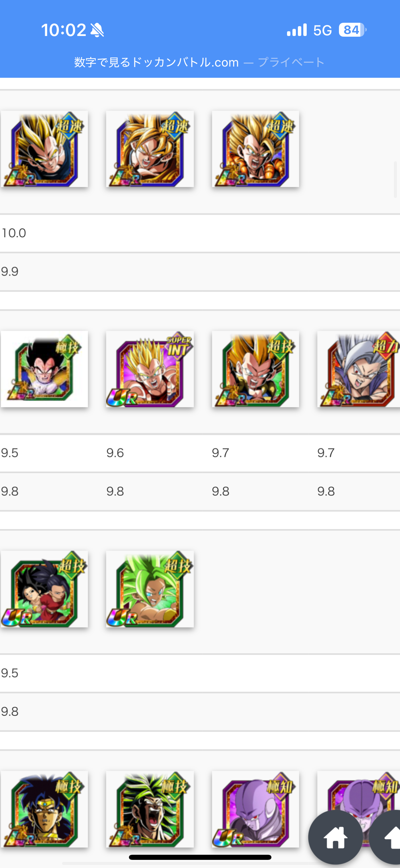This screenshot has width=400, height=868.
Task: Tap the battery 84 indicator
Action: (x=353, y=30)
